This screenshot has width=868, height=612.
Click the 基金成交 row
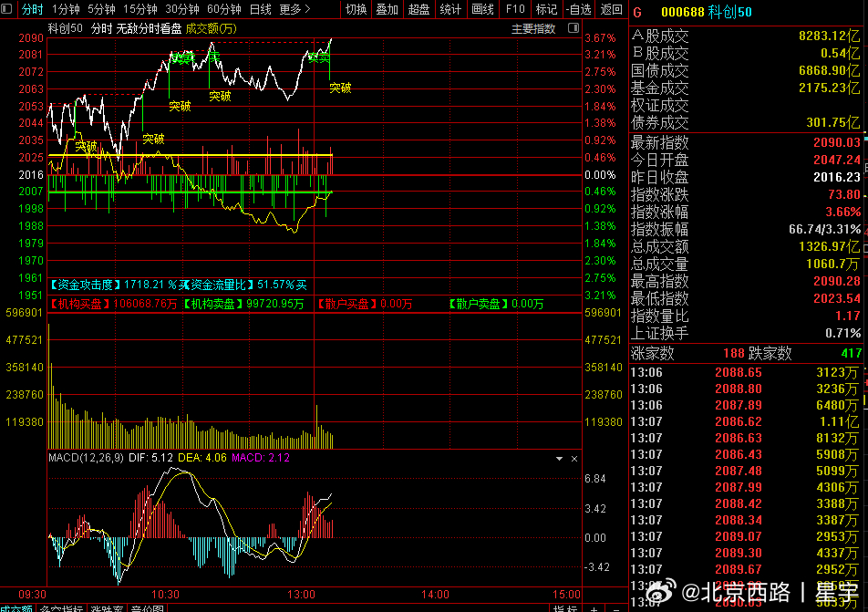click(746, 88)
